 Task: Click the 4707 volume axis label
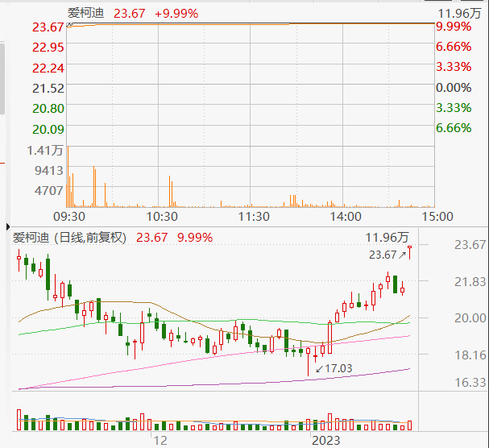pyautogui.click(x=49, y=191)
